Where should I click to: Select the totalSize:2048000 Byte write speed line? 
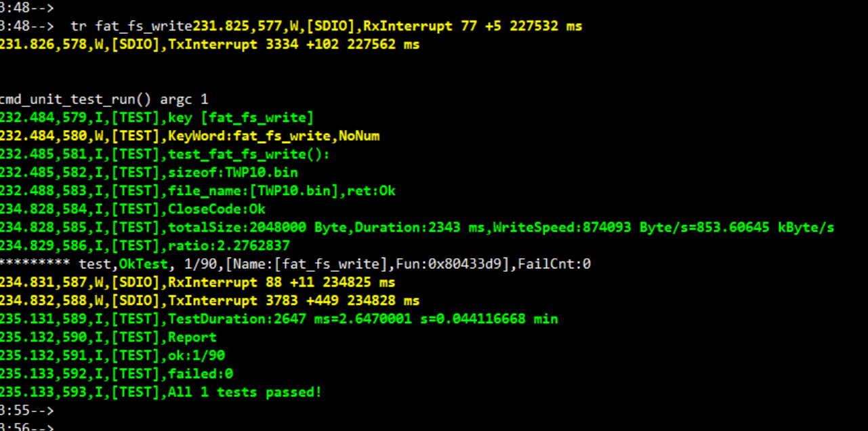click(x=417, y=228)
